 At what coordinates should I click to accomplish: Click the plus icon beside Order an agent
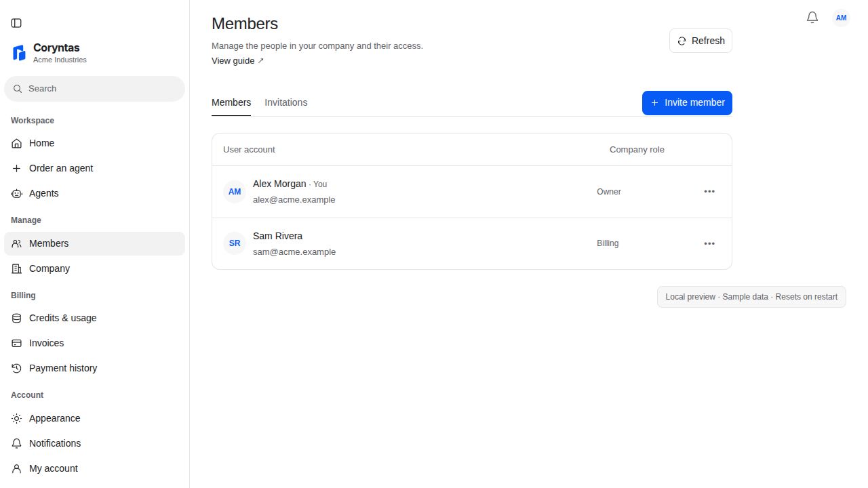pyautogui.click(x=17, y=169)
